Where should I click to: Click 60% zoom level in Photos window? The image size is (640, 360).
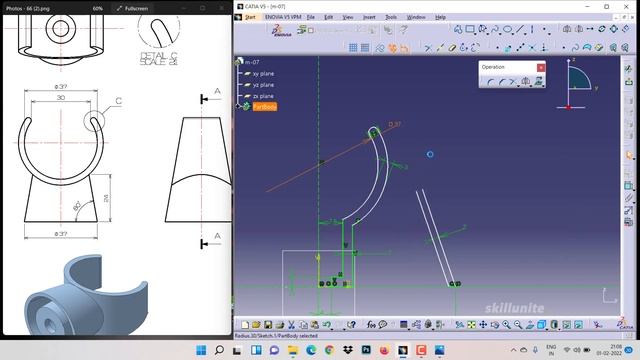98,8
